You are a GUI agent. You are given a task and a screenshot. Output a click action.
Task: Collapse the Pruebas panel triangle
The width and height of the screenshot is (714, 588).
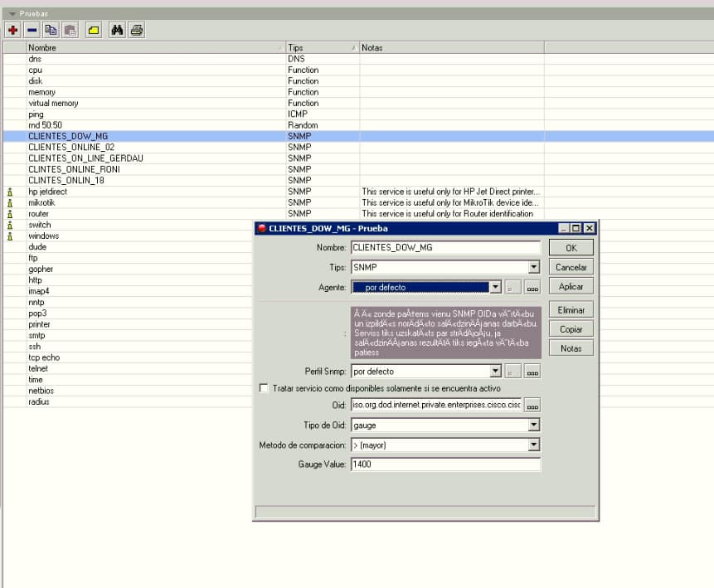[12, 14]
